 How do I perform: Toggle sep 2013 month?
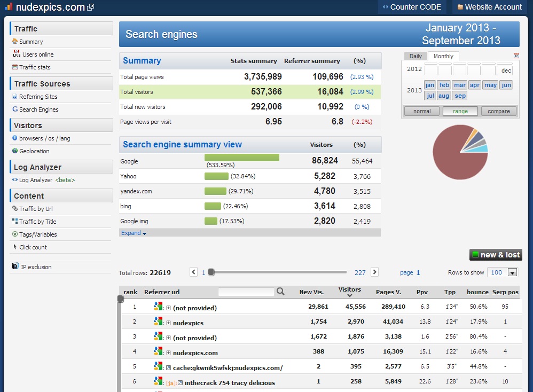460,96
